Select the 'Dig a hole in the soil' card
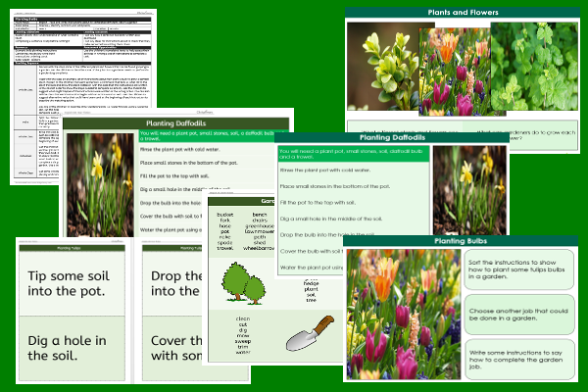 click(x=72, y=348)
